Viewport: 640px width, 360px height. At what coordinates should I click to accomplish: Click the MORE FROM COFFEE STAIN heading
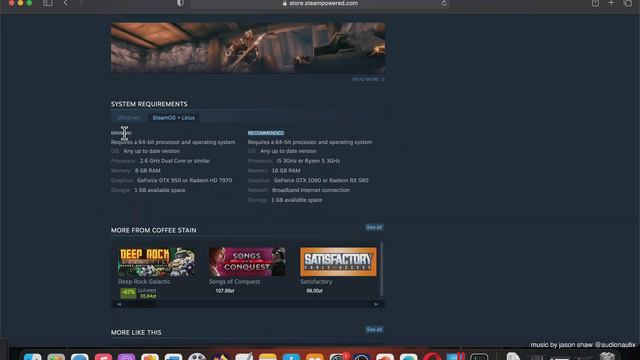click(153, 230)
